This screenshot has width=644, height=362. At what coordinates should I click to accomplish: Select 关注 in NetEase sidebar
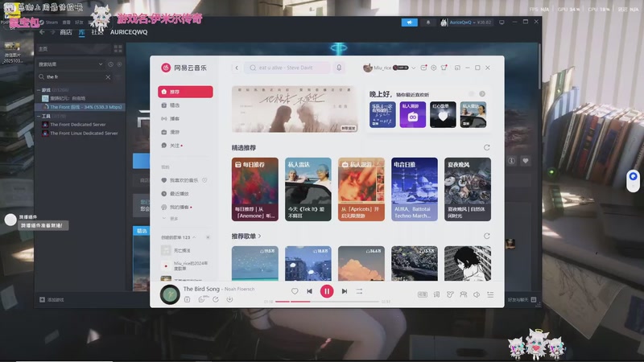pos(185,146)
